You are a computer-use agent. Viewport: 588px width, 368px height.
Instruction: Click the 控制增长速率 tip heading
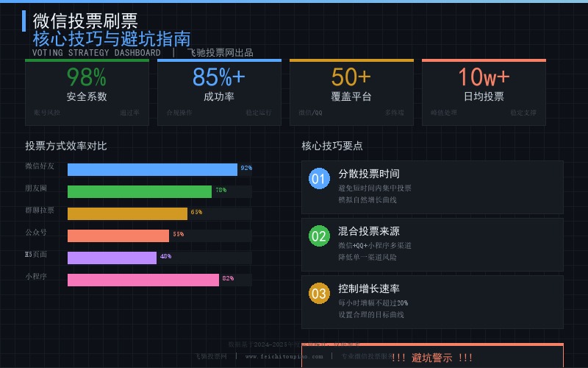point(369,289)
